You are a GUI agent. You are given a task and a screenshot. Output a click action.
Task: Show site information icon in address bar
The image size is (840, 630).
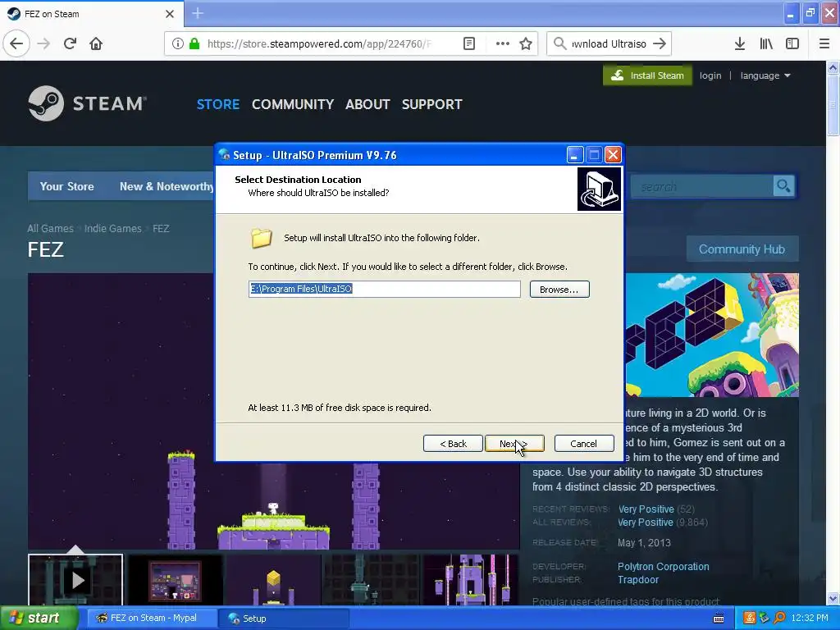click(x=178, y=43)
